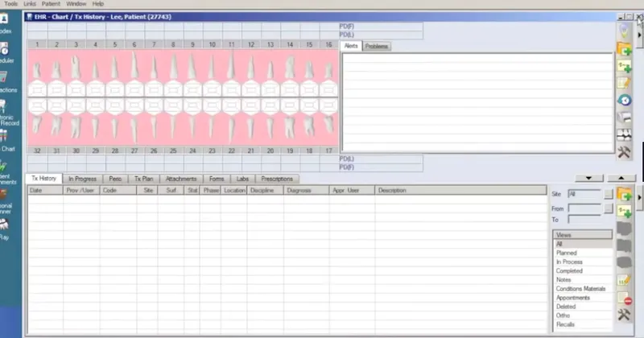
Task: Open lower hammer and wrench tools icon
Action: [624, 315]
